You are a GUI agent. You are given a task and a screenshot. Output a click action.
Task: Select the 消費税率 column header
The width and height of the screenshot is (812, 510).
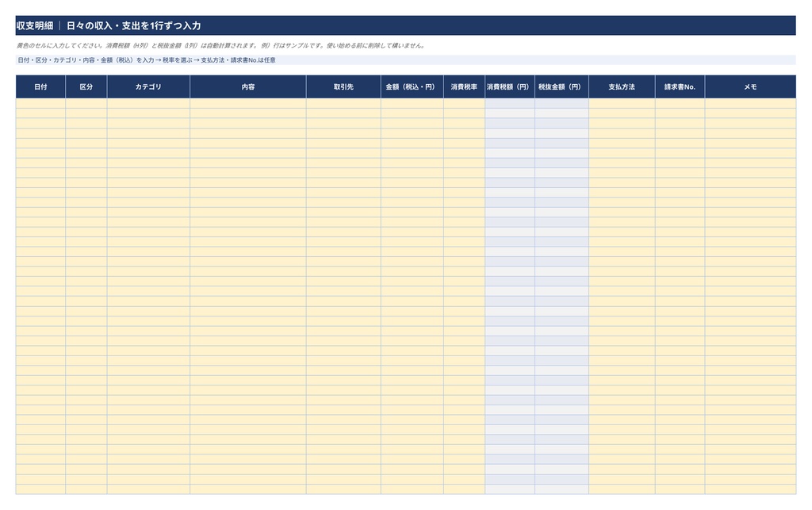464,86
